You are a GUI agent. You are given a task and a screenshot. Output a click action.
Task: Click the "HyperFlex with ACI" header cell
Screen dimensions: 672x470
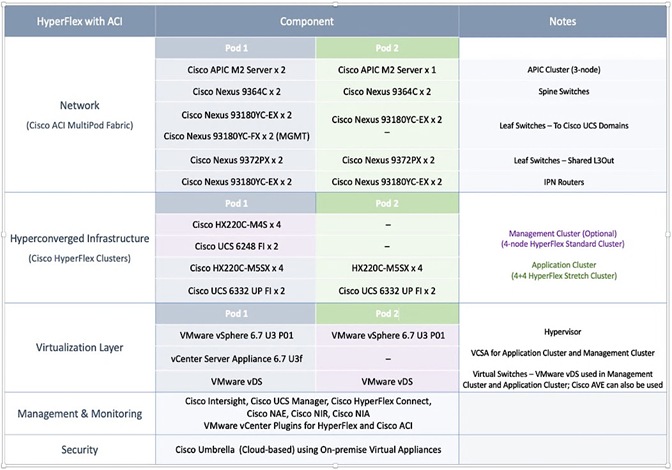tap(78, 21)
